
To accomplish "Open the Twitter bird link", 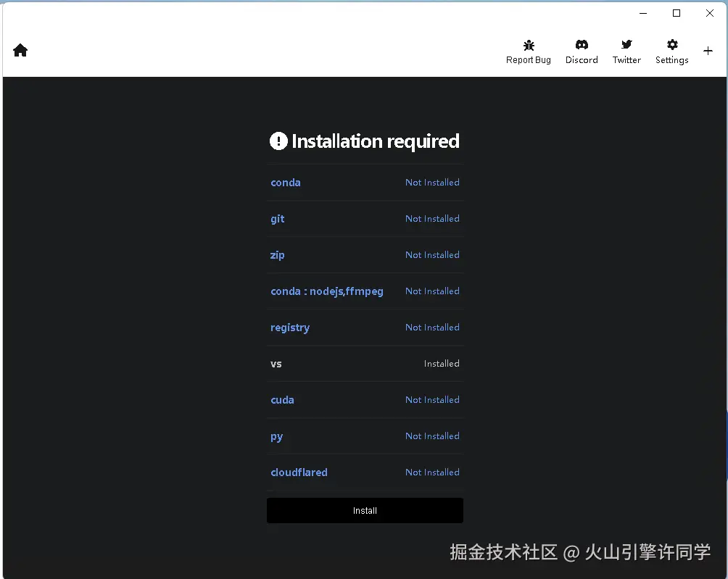I will [626, 52].
